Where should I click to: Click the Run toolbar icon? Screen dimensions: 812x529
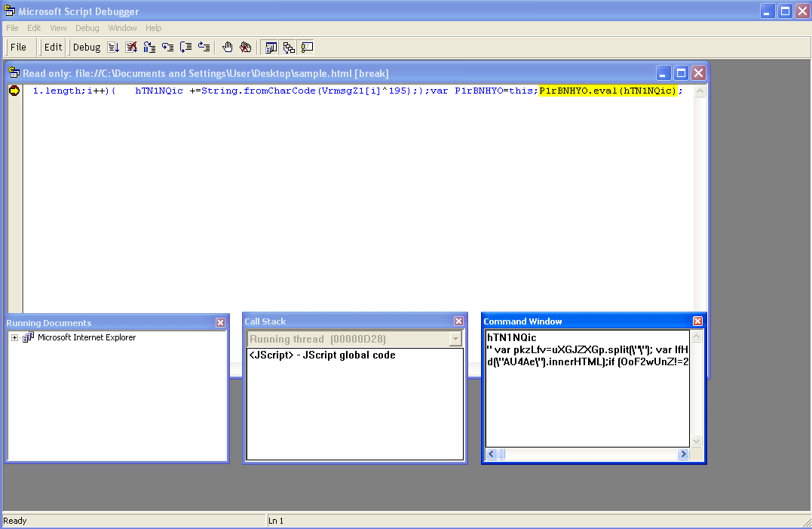[x=113, y=47]
